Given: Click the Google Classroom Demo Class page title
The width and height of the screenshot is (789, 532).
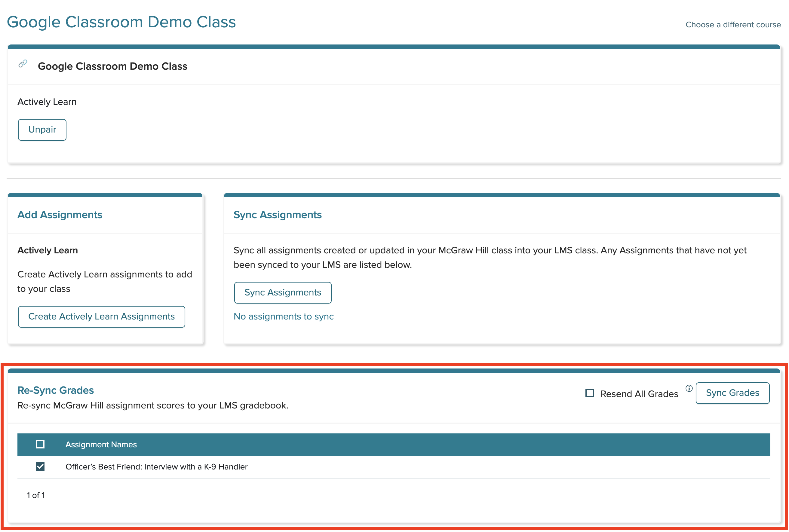Looking at the screenshot, I should 121,22.
